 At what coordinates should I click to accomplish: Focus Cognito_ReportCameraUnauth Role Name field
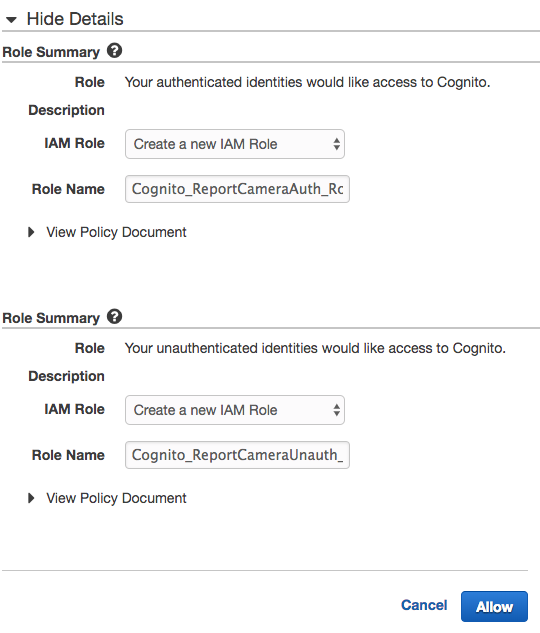(237, 455)
